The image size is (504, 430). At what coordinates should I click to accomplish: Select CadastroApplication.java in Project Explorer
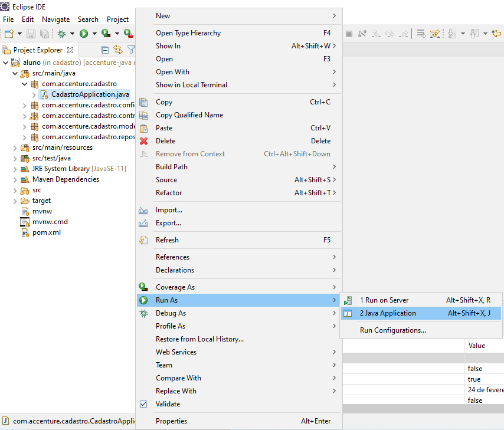(x=85, y=94)
